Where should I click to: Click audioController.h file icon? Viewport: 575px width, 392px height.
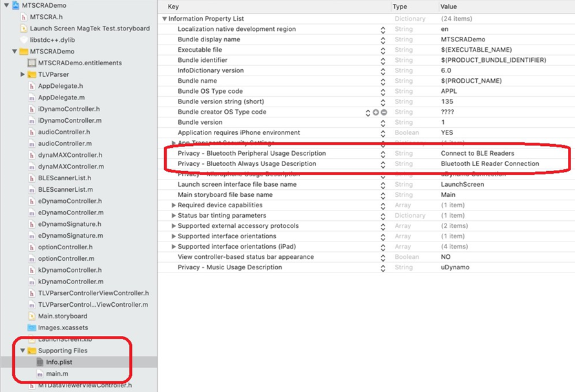pyautogui.click(x=32, y=132)
